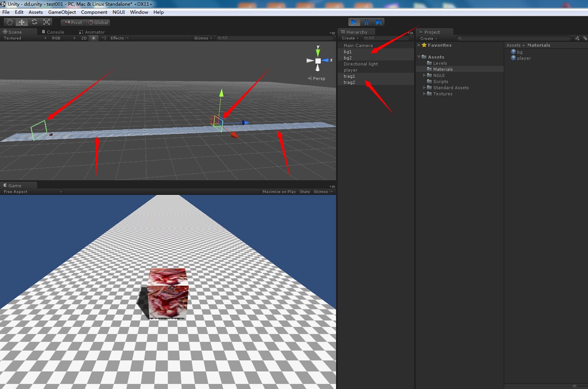Select the Rotate tool
588x389 pixels.
[34, 22]
